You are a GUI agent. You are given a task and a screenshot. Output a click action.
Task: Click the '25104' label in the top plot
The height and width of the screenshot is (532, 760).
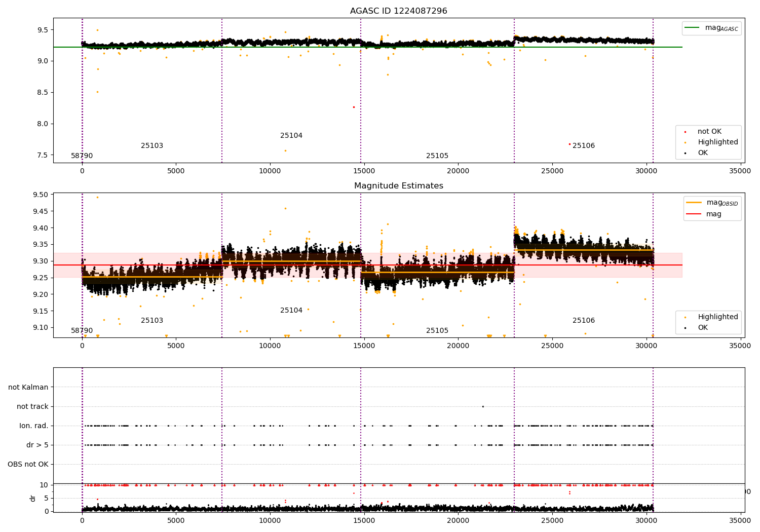(291, 136)
